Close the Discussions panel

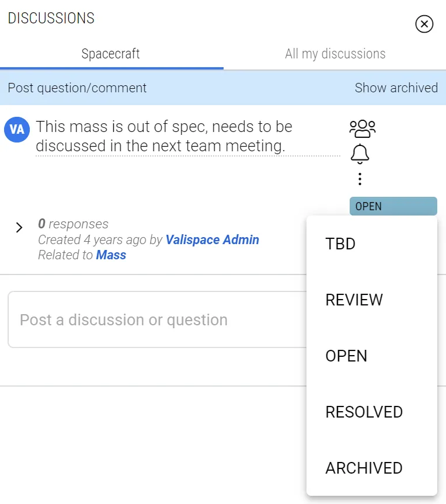424,24
